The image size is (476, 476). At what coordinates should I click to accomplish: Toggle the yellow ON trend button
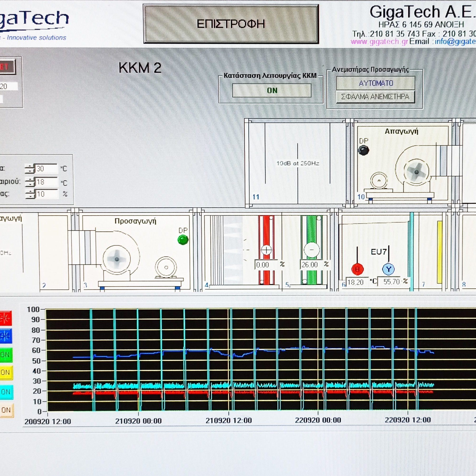pos(6,372)
